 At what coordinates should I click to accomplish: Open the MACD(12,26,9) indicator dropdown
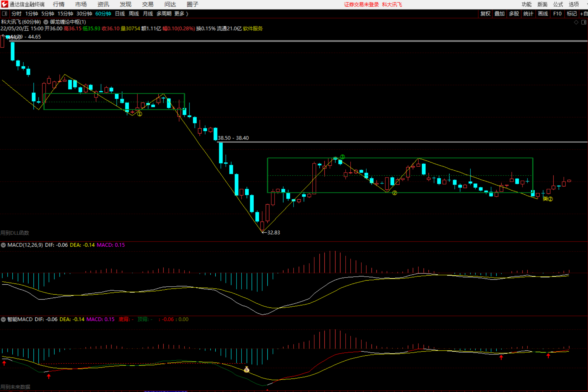click(3, 245)
